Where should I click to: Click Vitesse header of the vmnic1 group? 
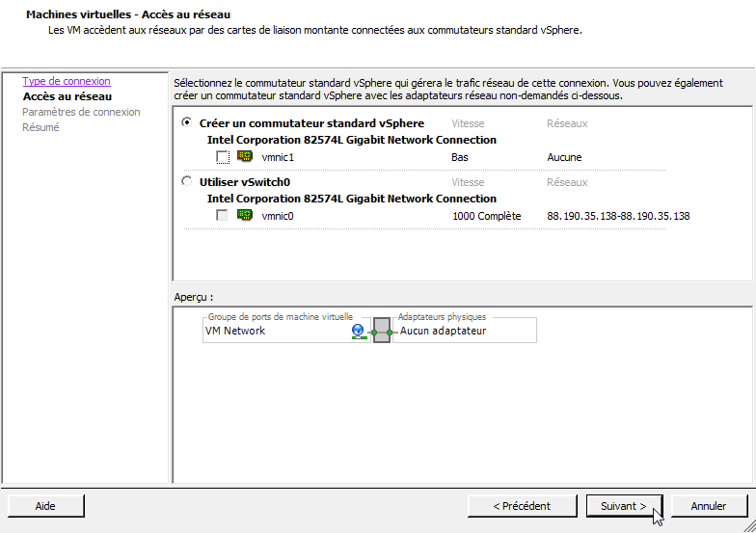(469, 123)
